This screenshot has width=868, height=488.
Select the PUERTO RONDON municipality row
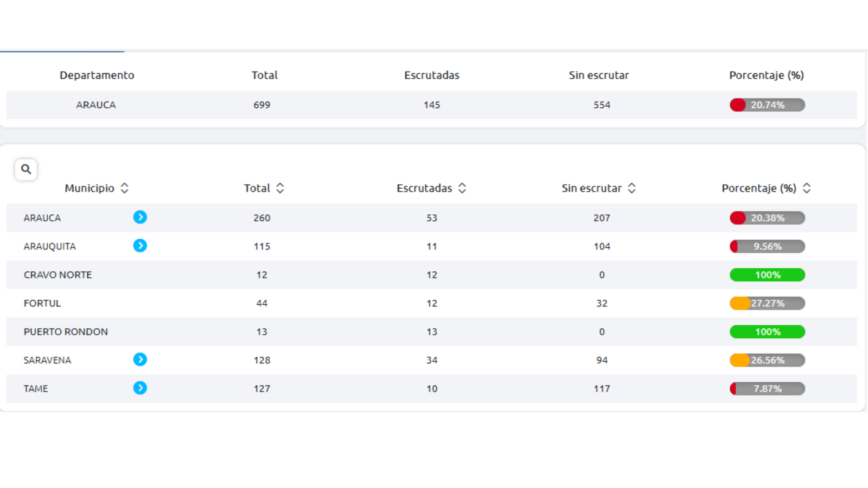coord(66,332)
